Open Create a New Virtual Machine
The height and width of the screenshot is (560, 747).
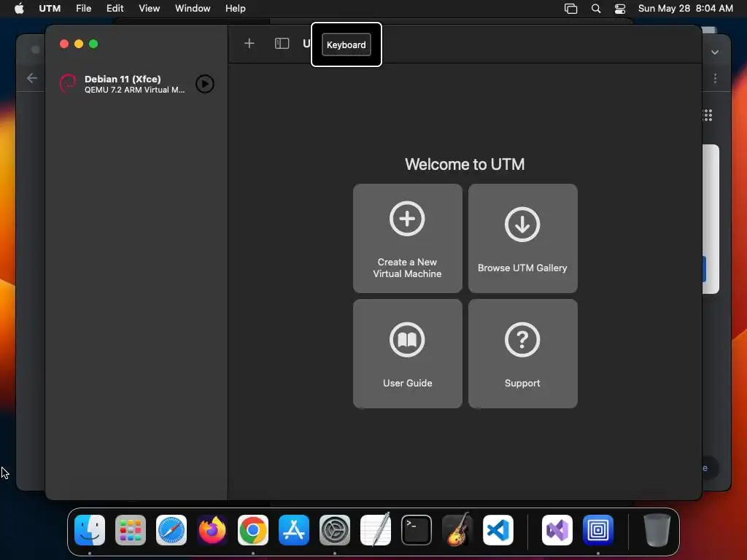click(x=407, y=238)
